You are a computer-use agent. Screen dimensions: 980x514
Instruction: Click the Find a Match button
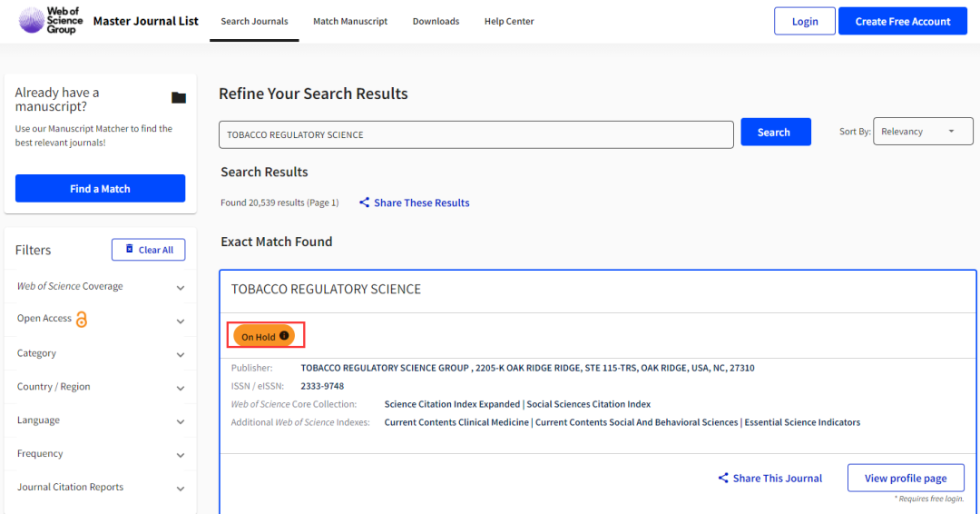click(100, 188)
